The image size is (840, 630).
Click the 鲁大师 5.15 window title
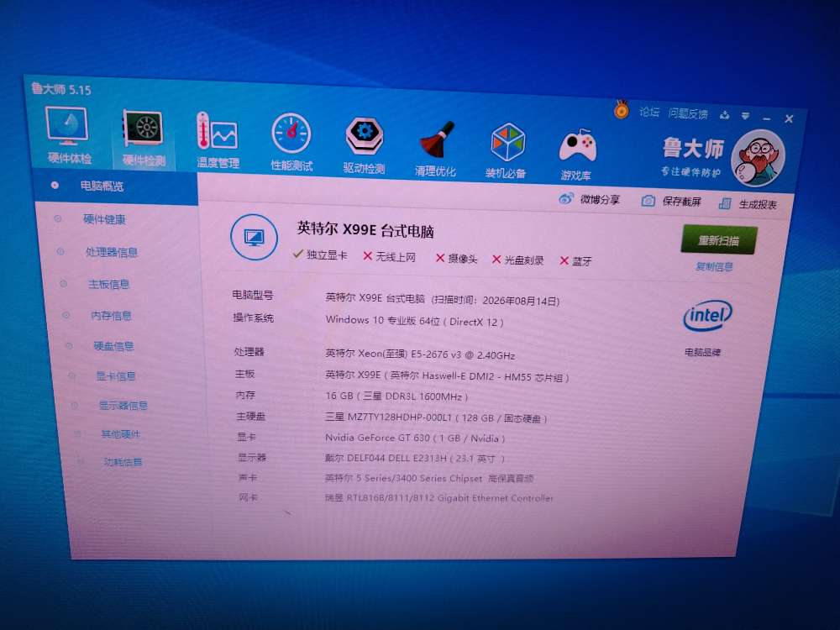coord(60,88)
